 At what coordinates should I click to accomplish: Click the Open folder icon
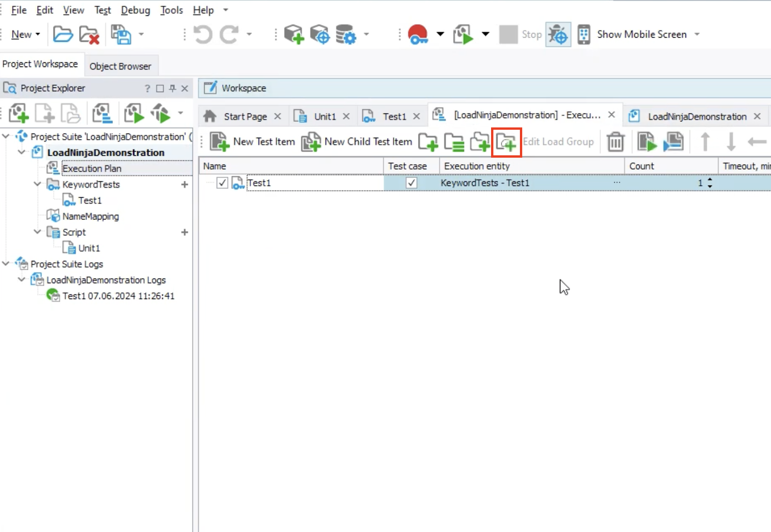(63, 34)
